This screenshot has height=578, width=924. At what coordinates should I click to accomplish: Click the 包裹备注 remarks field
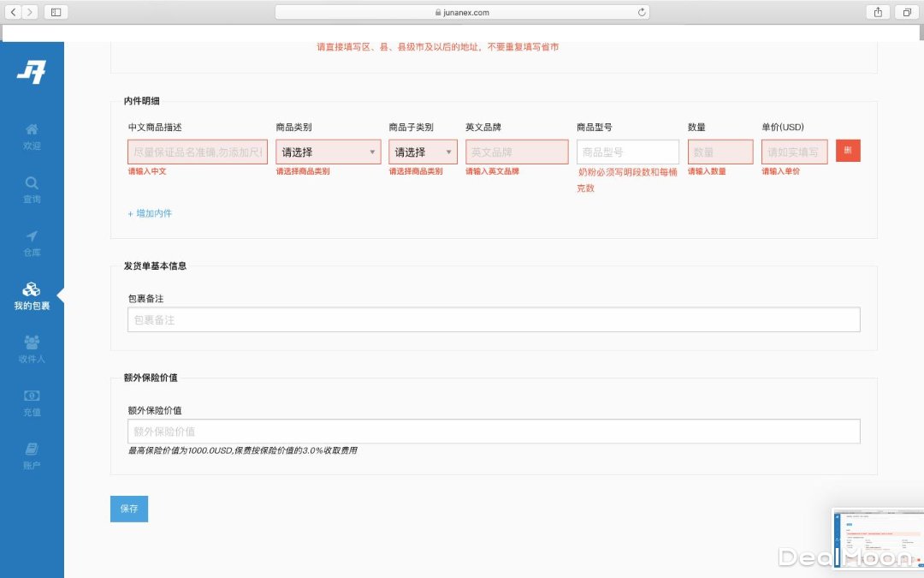pos(494,319)
